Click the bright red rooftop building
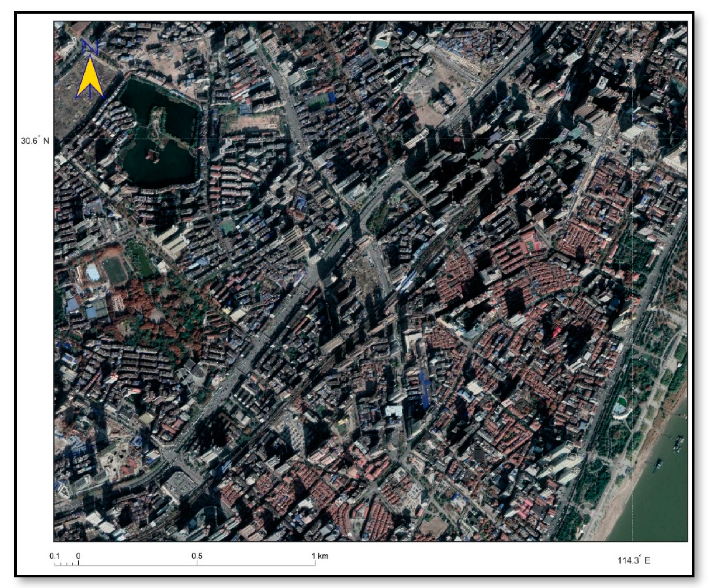 (556, 332)
